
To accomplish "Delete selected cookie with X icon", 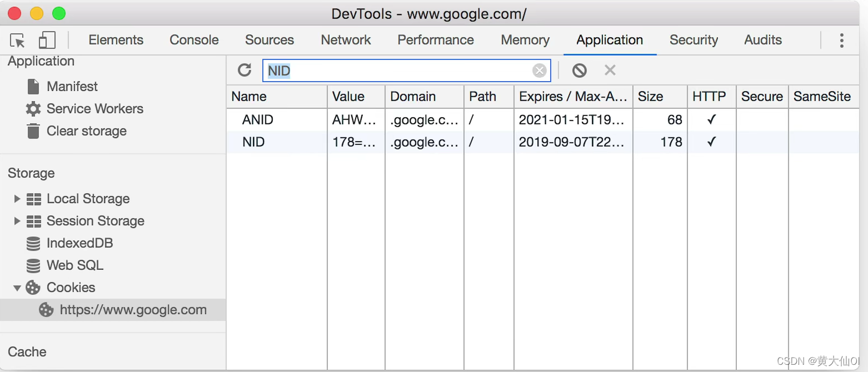I will click(x=610, y=70).
